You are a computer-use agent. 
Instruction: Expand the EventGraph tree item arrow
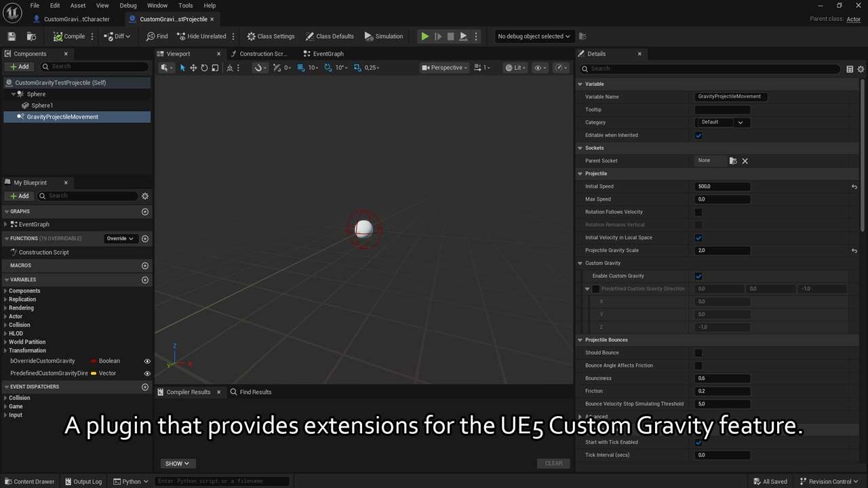coord(6,224)
